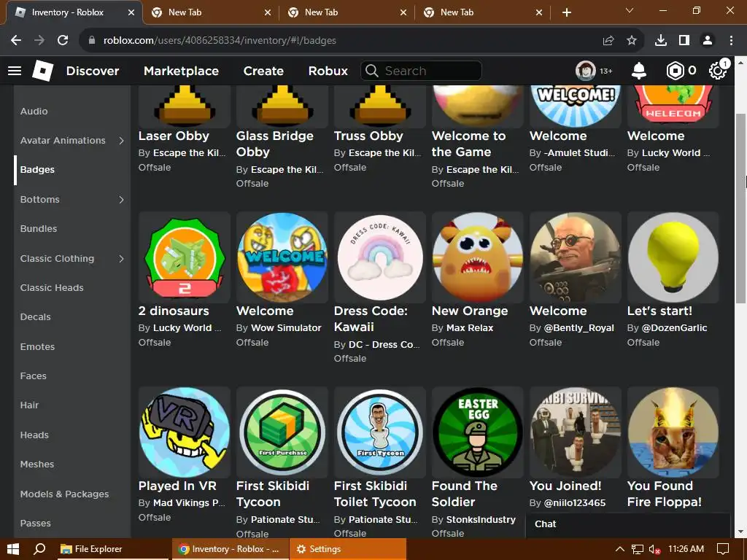
Task: Open the Windows Start menu
Action: point(13,549)
